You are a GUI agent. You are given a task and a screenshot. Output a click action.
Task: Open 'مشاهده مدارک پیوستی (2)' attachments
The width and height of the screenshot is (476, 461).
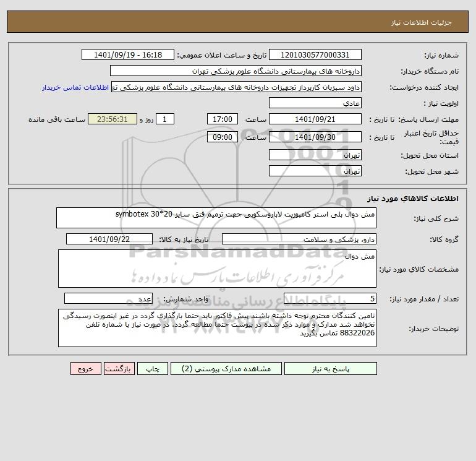point(226,369)
